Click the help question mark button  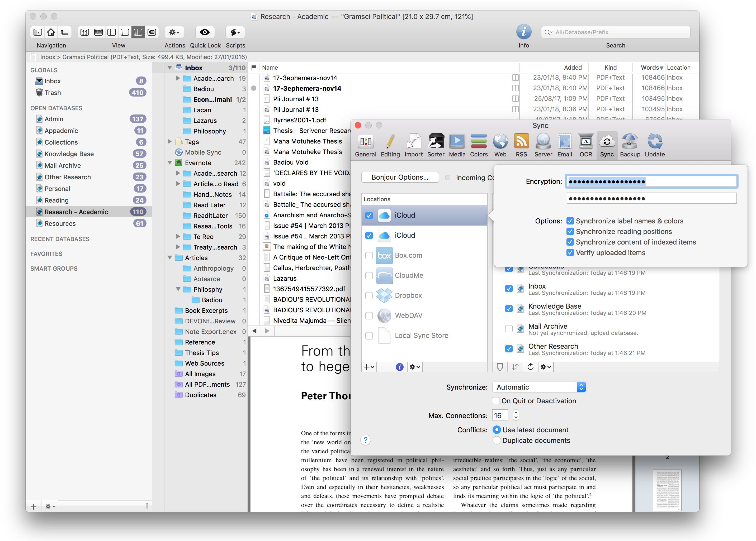pyautogui.click(x=365, y=440)
